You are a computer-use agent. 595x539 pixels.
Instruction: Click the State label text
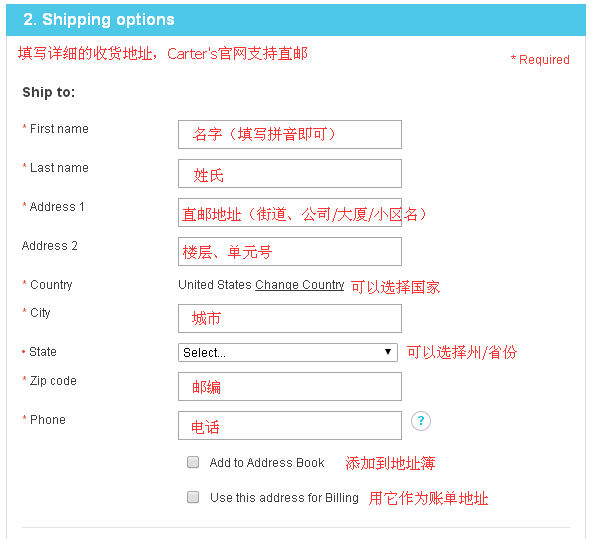click(x=43, y=352)
